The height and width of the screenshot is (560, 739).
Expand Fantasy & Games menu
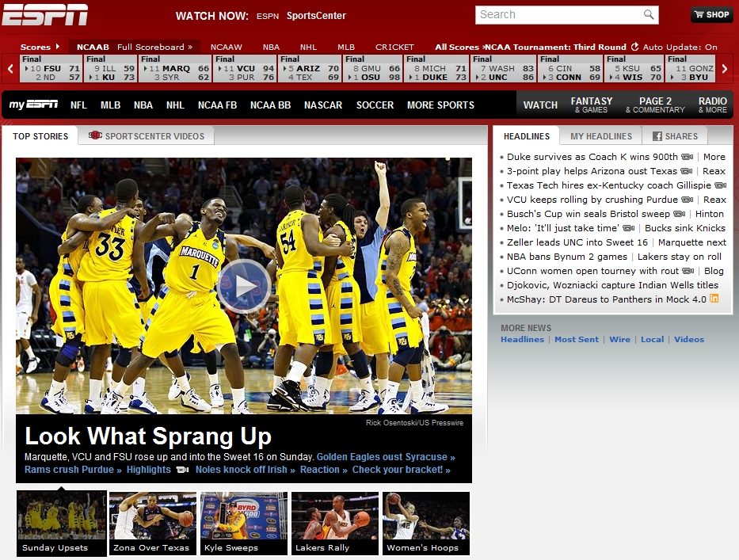point(592,105)
